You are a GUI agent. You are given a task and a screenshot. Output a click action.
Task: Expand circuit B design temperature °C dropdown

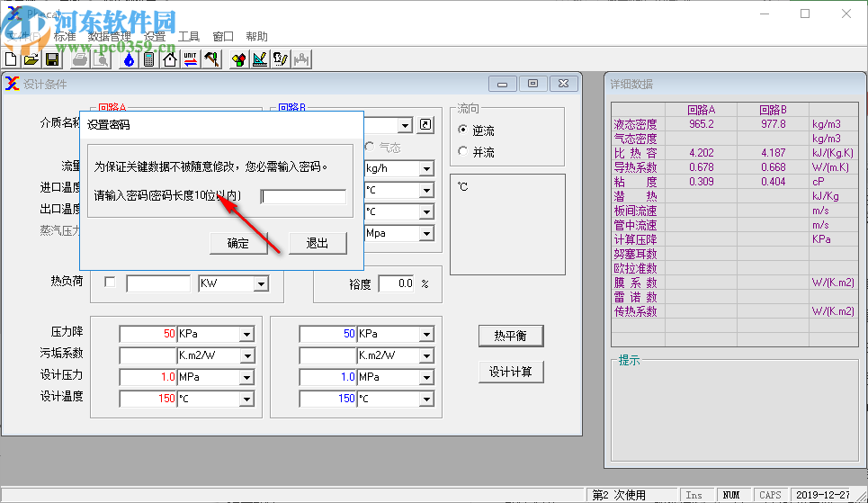click(x=426, y=400)
